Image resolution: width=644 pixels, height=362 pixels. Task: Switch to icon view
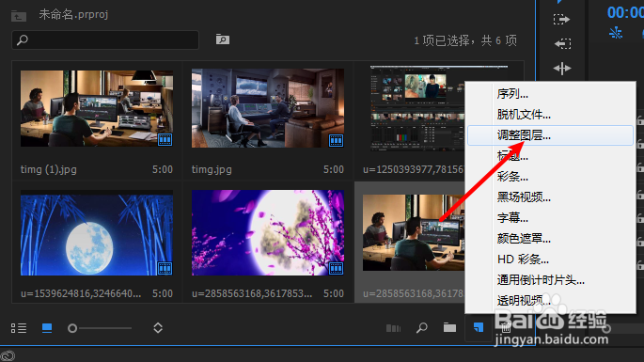point(47,328)
